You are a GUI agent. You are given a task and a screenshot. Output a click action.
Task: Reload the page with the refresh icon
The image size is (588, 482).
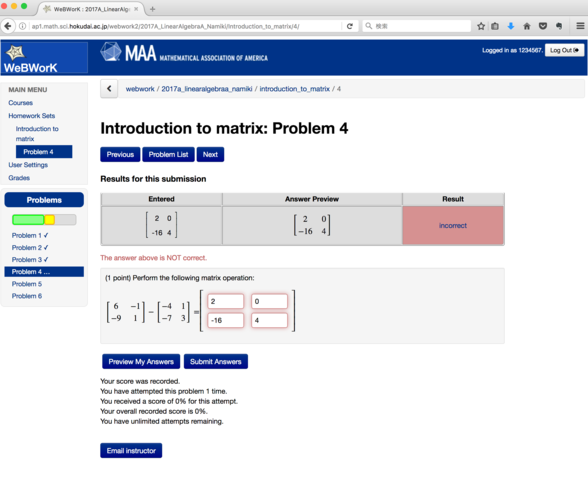pos(350,26)
